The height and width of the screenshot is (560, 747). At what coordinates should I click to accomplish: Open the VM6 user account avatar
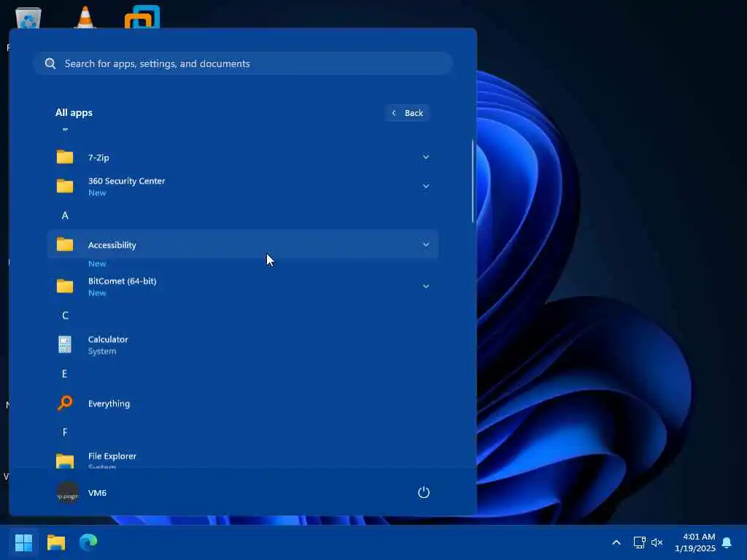click(68, 493)
